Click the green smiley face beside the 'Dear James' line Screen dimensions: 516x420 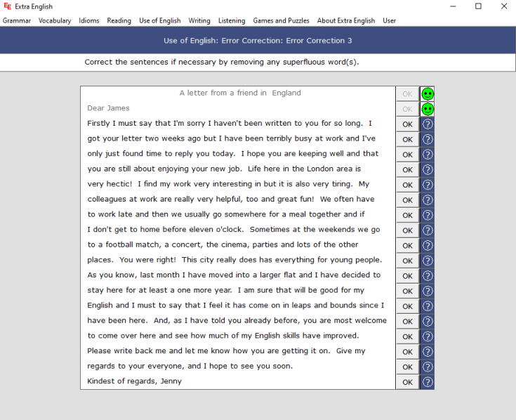click(427, 109)
